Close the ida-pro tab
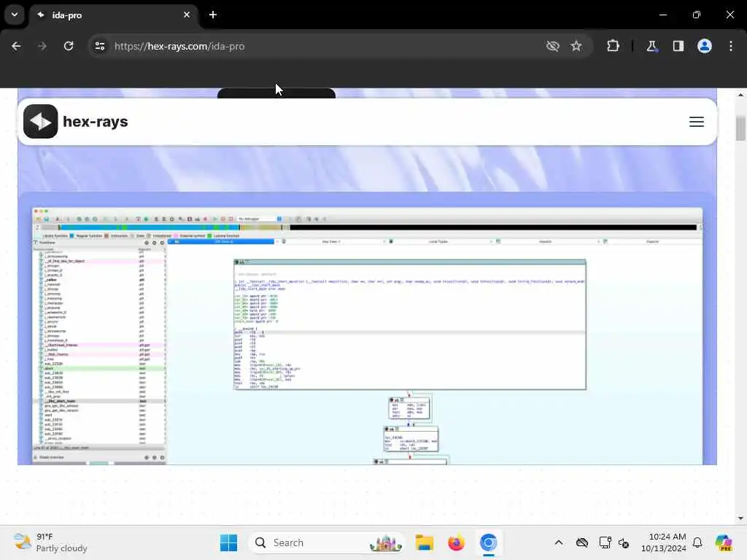This screenshot has height=560, width=747. (186, 15)
